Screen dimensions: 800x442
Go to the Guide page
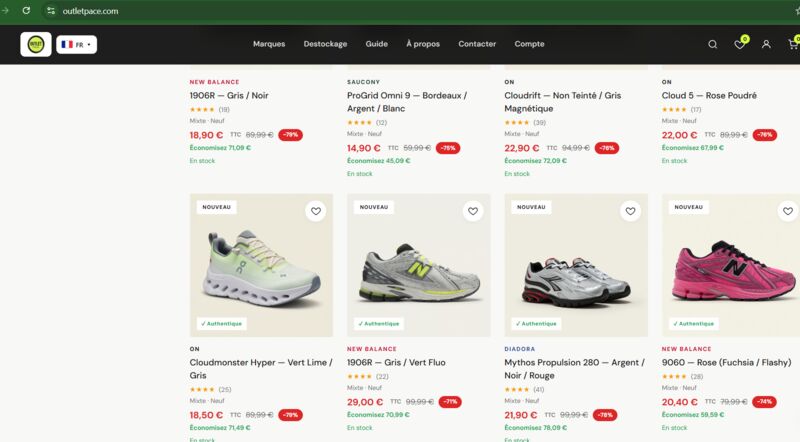[x=377, y=44]
